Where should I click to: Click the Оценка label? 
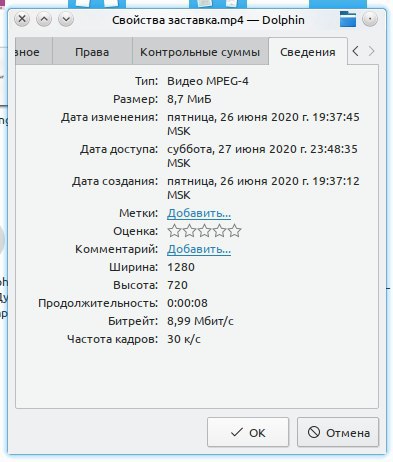coord(135,231)
